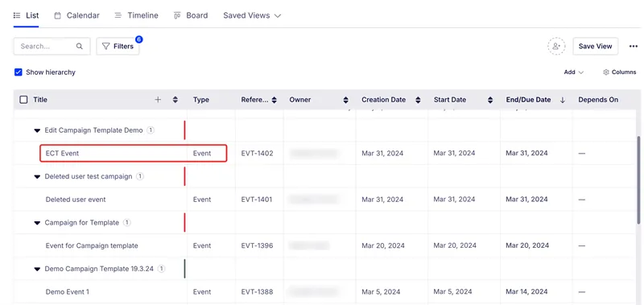Collapse the Demo Campaign Template 19.3.24 row
The image size is (644, 305).
coord(37,270)
